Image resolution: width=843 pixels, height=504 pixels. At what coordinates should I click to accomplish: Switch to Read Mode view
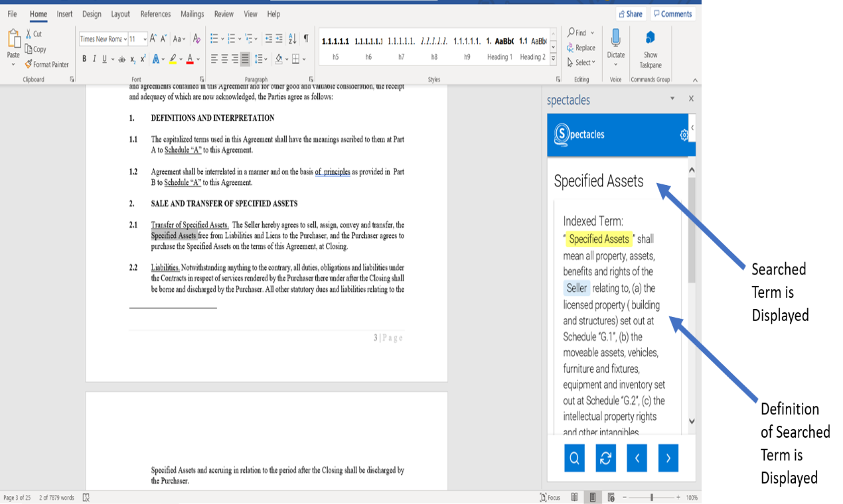[x=575, y=497]
